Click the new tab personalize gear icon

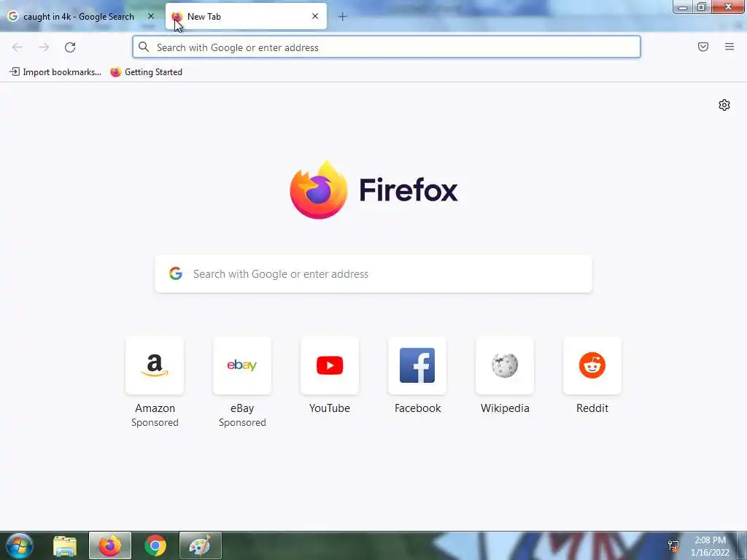(x=724, y=105)
